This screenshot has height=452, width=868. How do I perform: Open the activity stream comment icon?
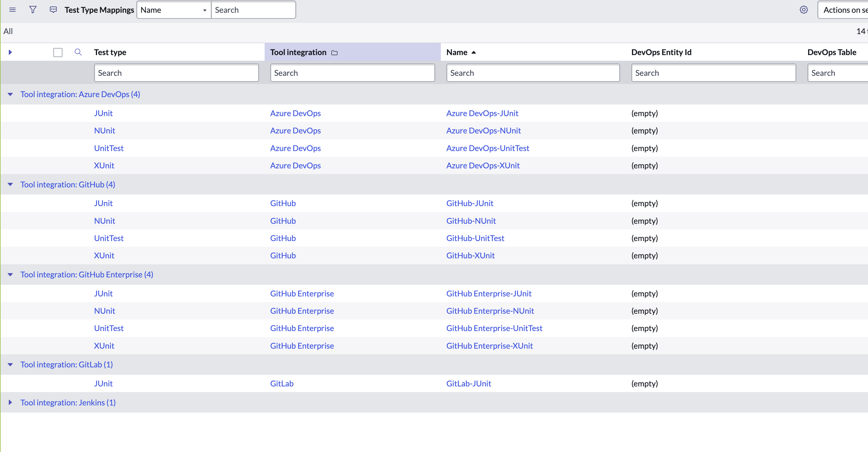pos(53,10)
